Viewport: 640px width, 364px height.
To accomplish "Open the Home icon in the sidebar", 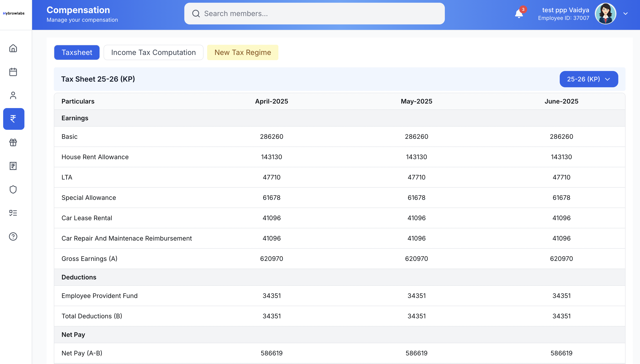I will pyautogui.click(x=13, y=48).
